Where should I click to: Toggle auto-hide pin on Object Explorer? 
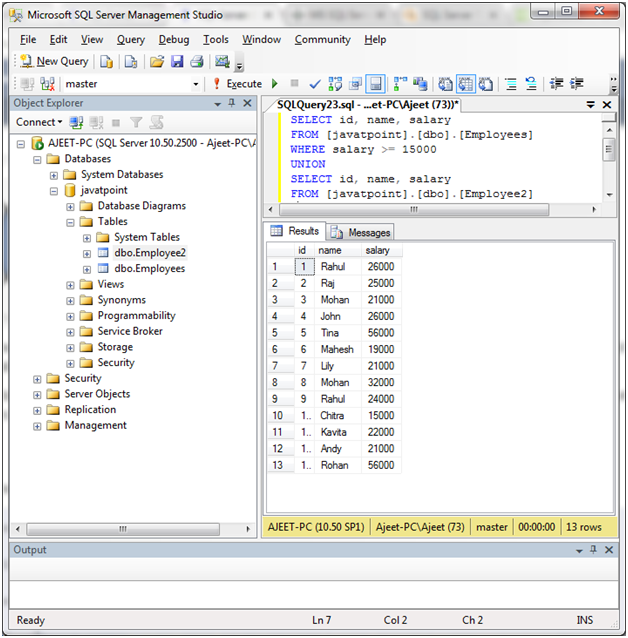(232, 103)
